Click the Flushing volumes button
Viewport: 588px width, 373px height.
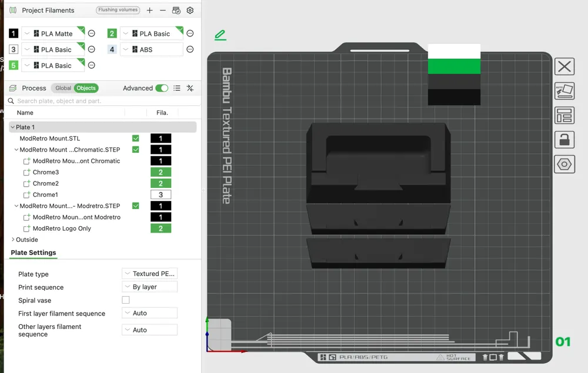(118, 10)
